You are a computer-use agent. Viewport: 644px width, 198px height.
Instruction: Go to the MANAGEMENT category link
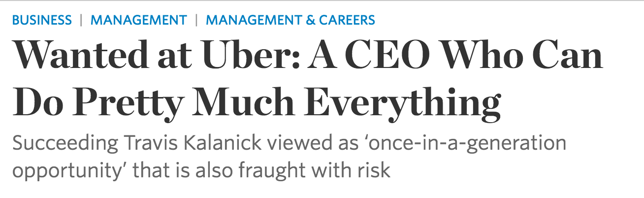pyautogui.click(x=139, y=20)
